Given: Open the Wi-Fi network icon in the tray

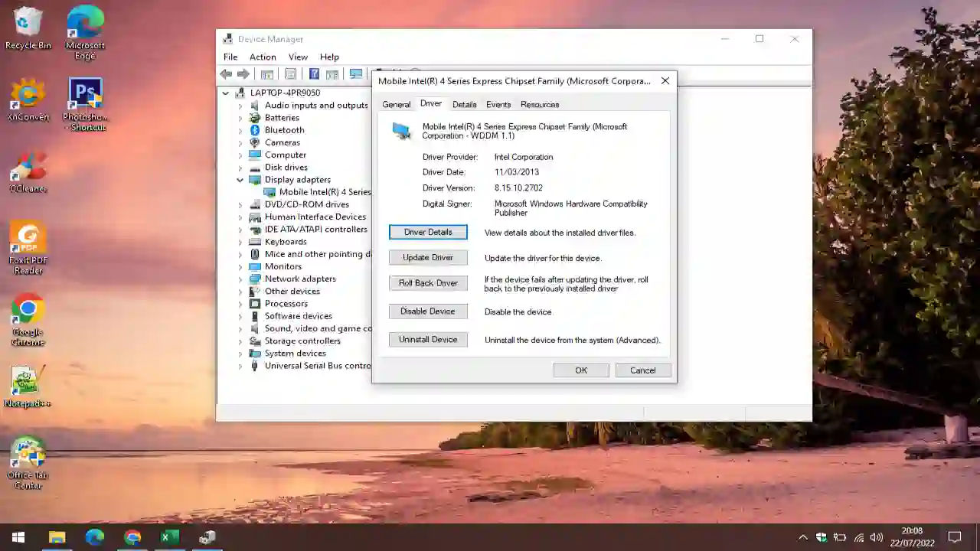Looking at the screenshot, I should click(x=858, y=537).
